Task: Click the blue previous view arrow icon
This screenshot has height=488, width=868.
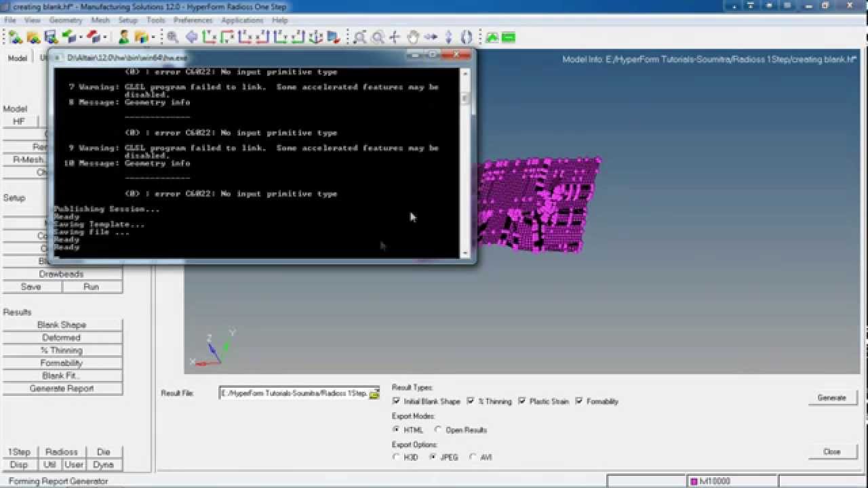Action: coord(191,37)
